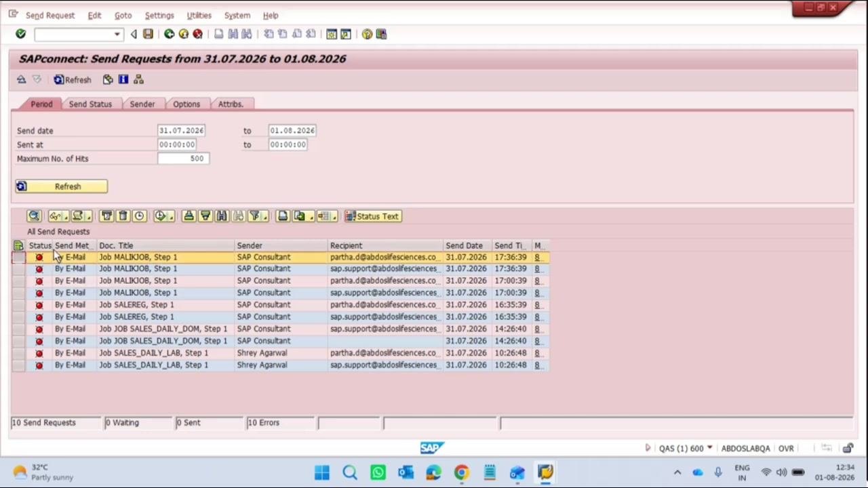Click the Customize Local Layout icon
This screenshot has width=868, height=488.
pos(381,34)
